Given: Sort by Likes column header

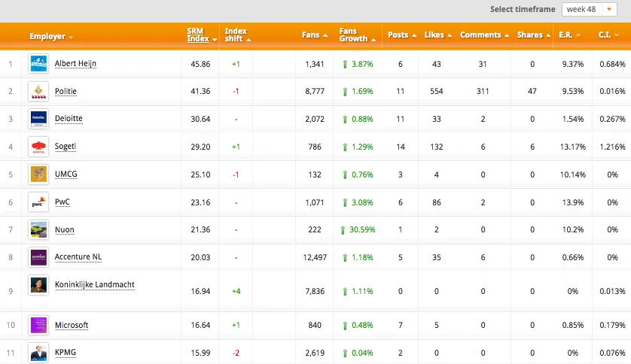Looking at the screenshot, I should click(x=437, y=35).
